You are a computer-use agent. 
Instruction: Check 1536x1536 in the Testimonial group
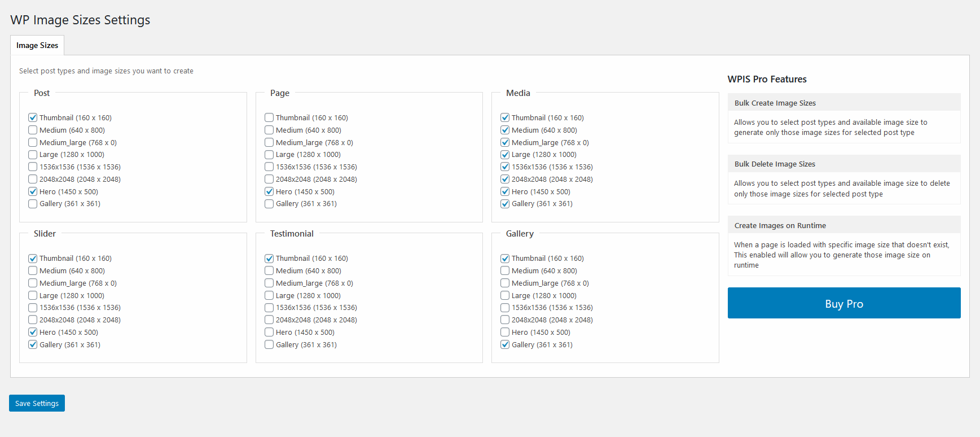[x=269, y=307]
